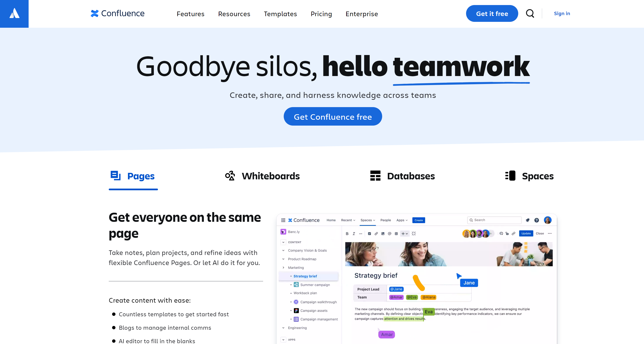Viewport: 644px width, 344px height.
Task: Select the Strategy brief page
Action: (305, 276)
